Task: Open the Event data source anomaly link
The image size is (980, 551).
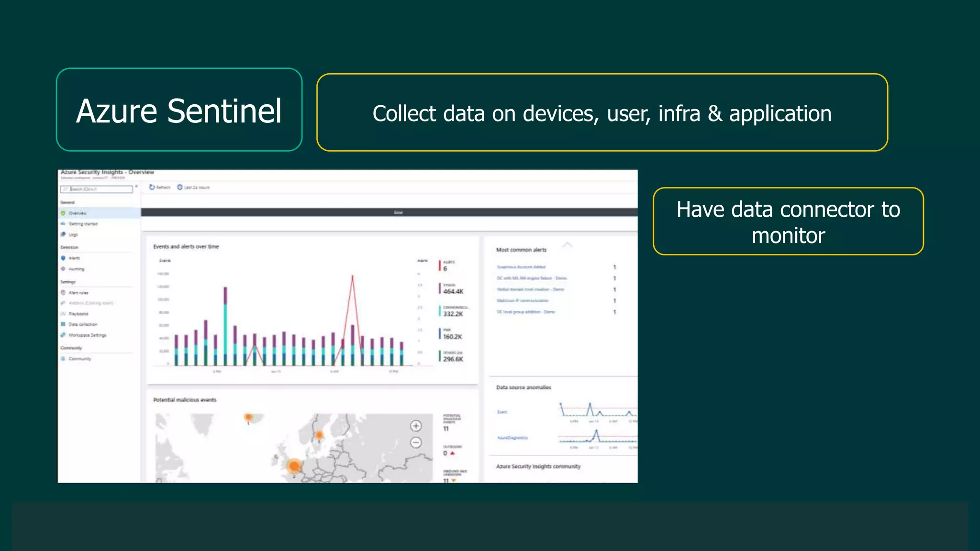Action: pos(502,412)
